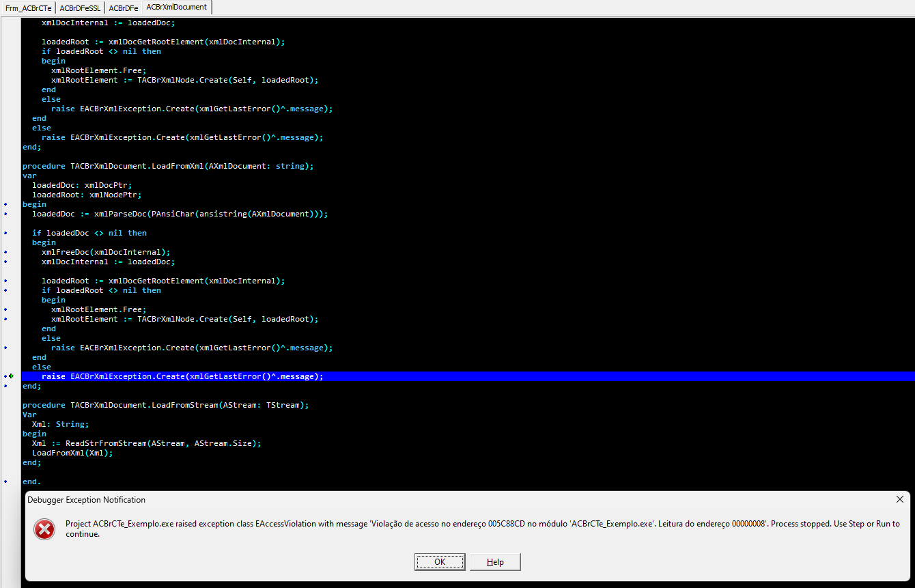Place cursor on highlighted blue raise line
Viewport: 915px width, 588px height.
point(468,376)
